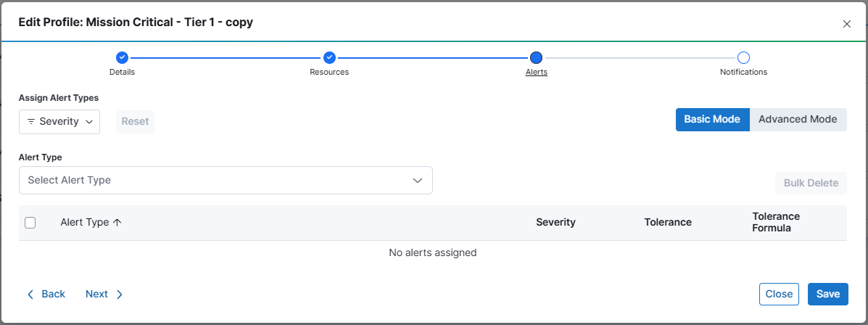Jump to the Notifications step circle

click(743, 57)
